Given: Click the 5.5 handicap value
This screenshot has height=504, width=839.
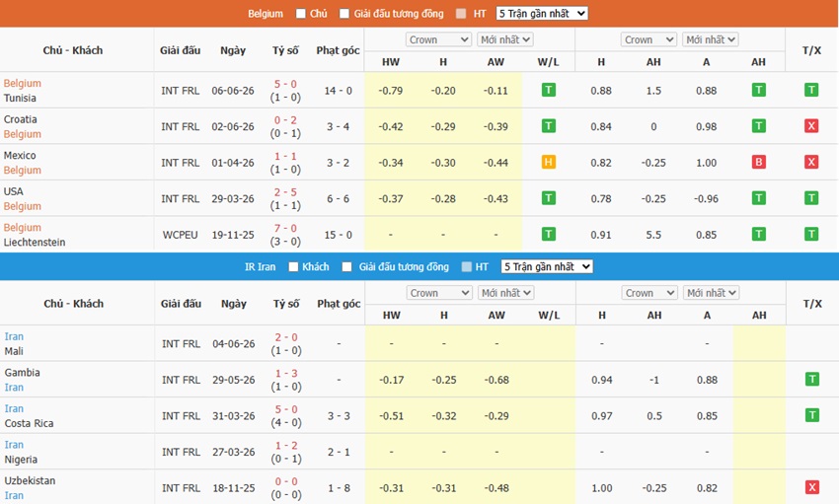Looking at the screenshot, I should (653, 235).
